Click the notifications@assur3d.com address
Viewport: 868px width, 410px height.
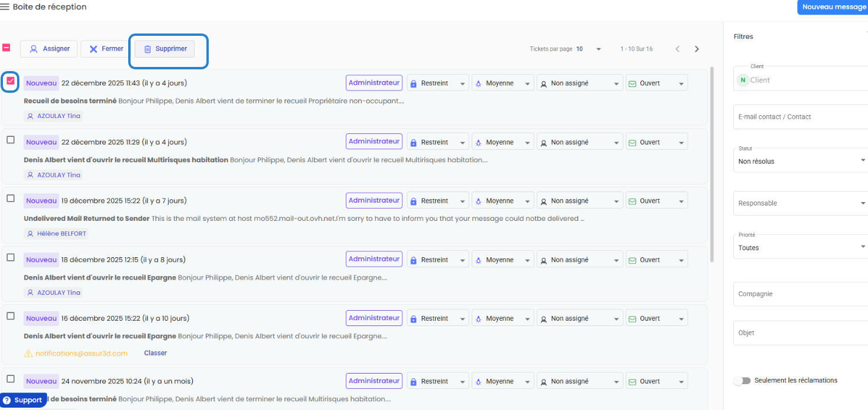click(81, 353)
